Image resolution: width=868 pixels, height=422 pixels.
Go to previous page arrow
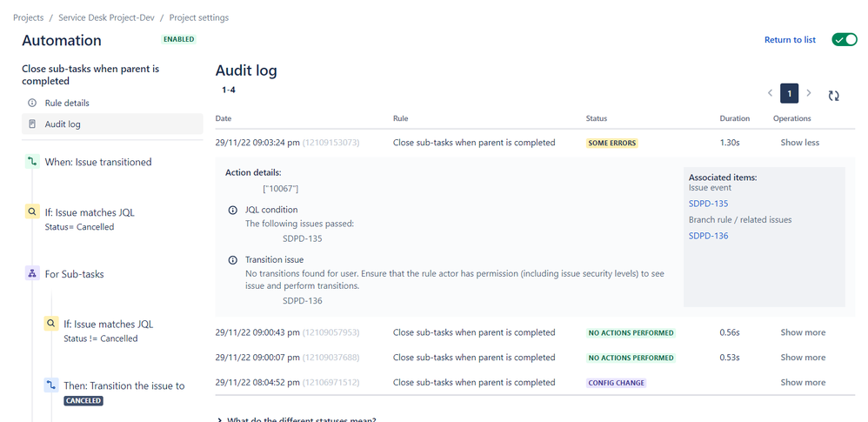pos(770,93)
